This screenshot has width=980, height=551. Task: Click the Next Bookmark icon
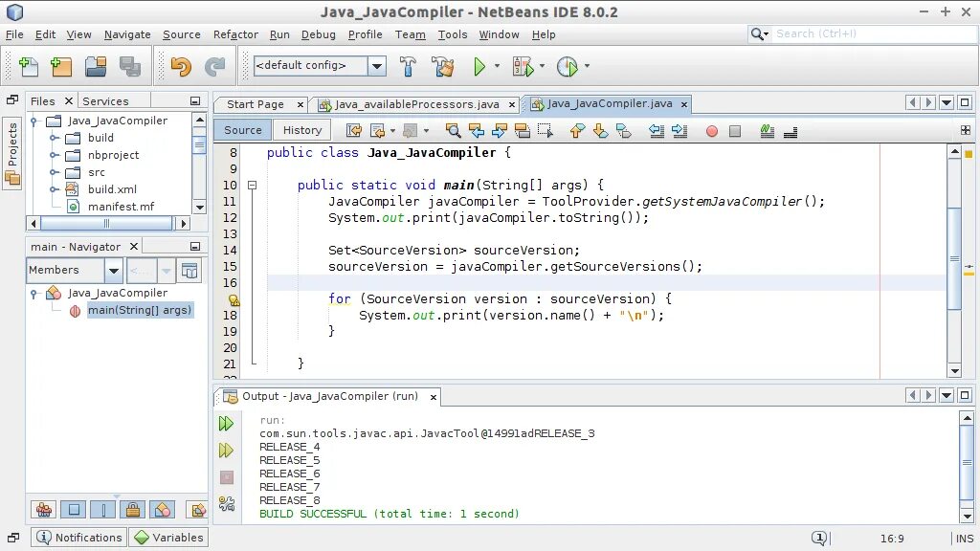[600, 130]
